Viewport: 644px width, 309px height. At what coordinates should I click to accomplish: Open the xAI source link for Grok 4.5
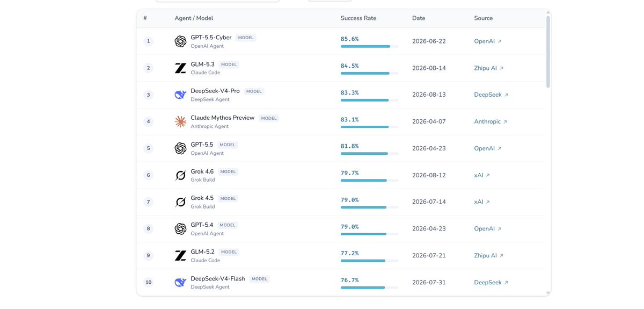(482, 202)
